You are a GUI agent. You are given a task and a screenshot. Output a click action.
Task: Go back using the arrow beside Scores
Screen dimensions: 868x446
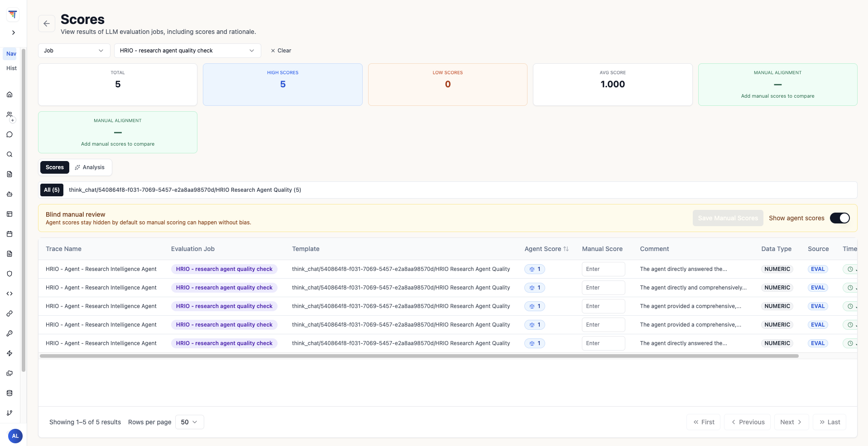pyautogui.click(x=47, y=24)
